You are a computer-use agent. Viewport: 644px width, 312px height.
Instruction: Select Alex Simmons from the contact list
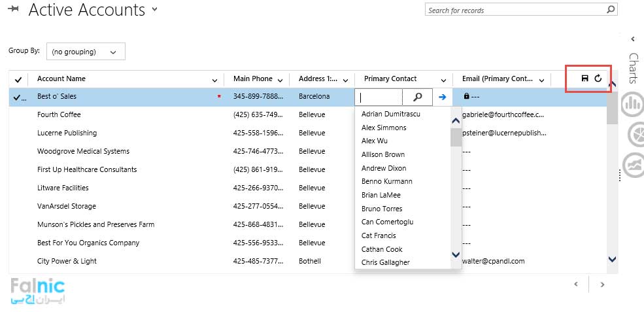pyautogui.click(x=384, y=128)
